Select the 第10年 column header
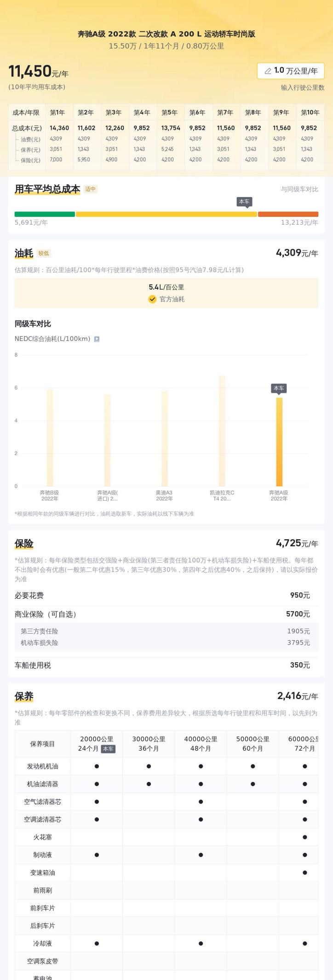 [310, 112]
